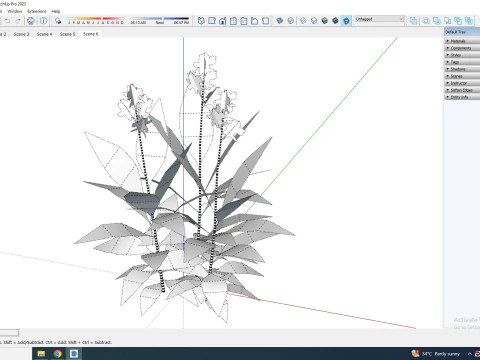480x360 pixels.
Task: Open the Untagged tag dropdown
Action: (x=379, y=19)
